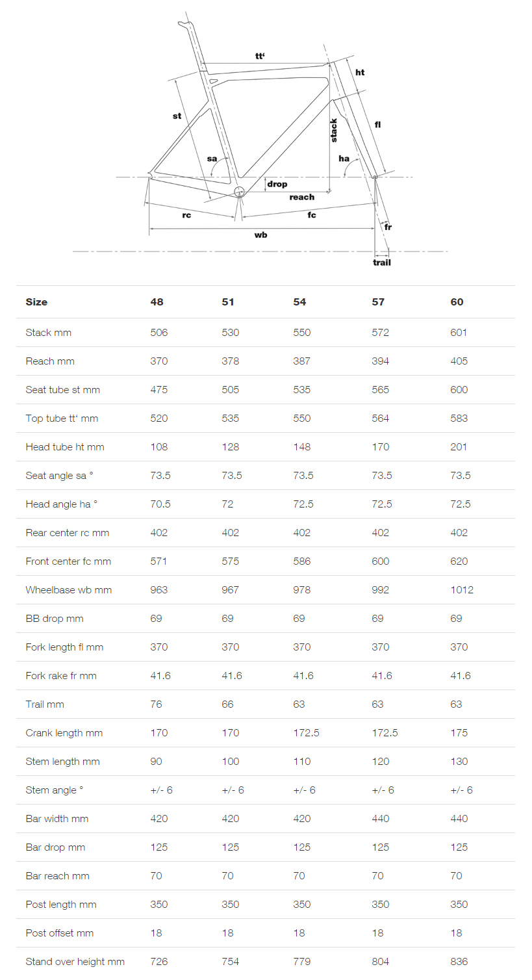Click the "reach" label in the frame diagram
This screenshot has width=532, height=980.
(x=302, y=197)
